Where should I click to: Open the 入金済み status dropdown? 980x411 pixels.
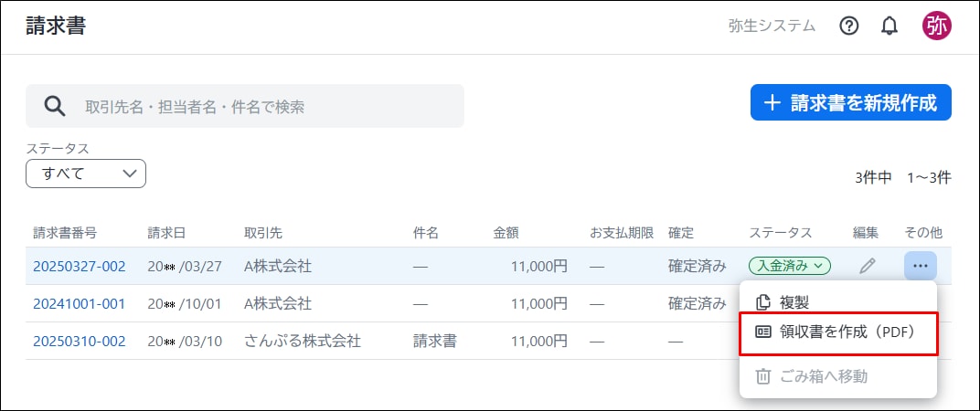point(789,266)
